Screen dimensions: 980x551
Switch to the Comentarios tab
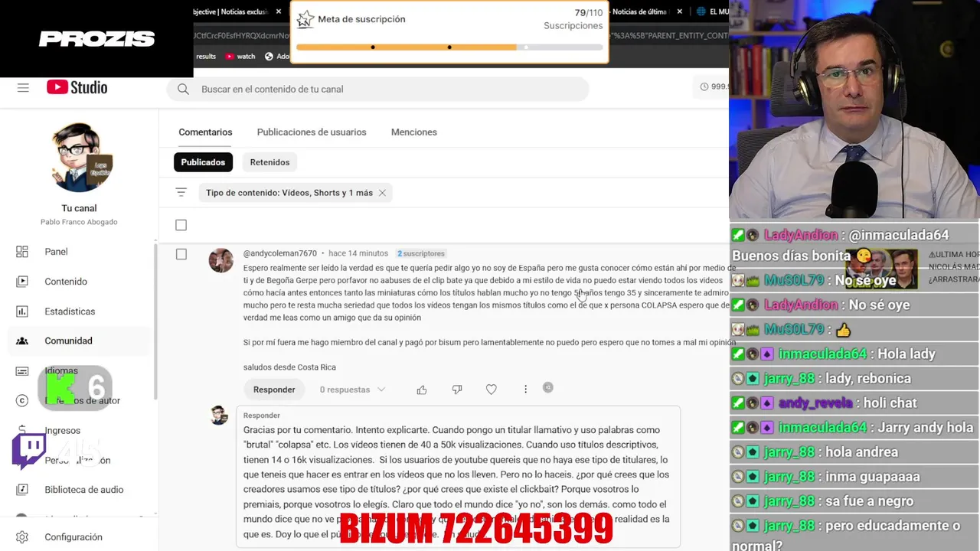(x=205, y=132)
